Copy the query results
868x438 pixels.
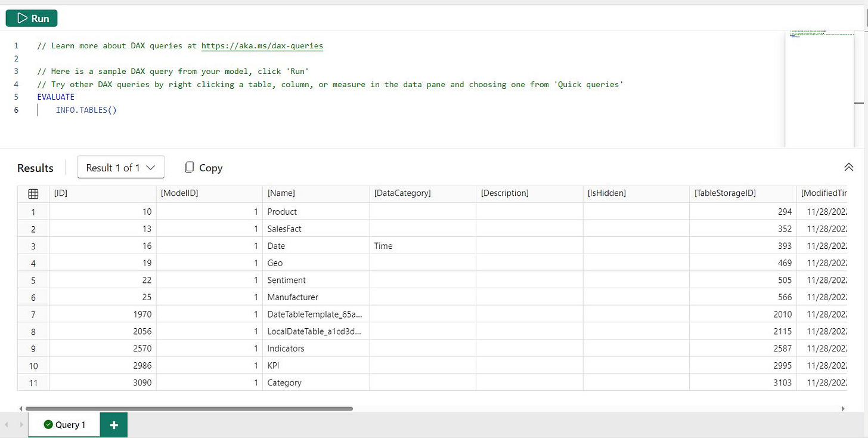(x=203, y=168)
